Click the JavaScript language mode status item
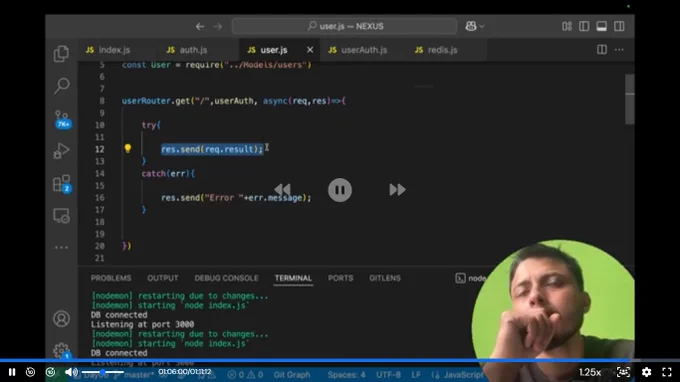The image size is (680, 382). pos(458,375)
